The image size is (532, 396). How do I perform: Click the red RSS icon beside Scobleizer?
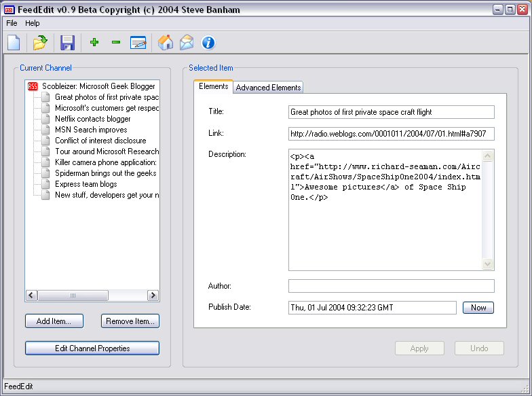tap(33, 86)
